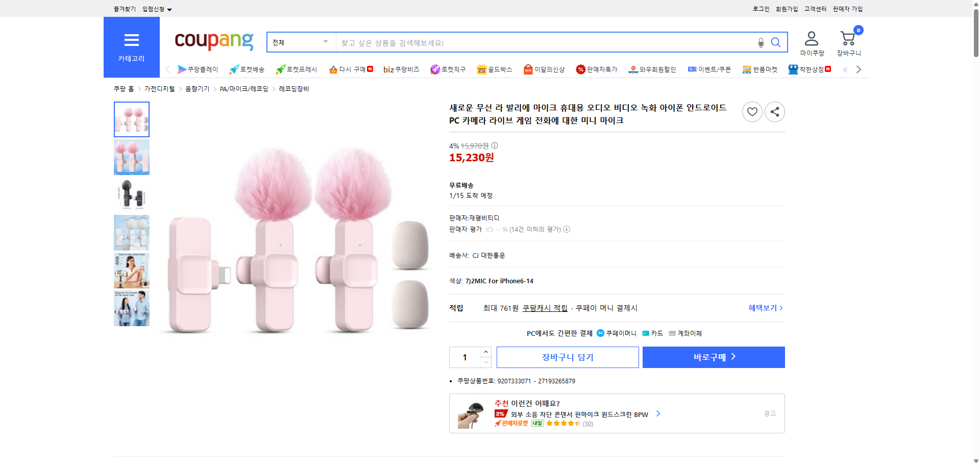The width and height of the screenshot is (980, 465).
Task: Select the second product thumbnail
Action: [131, 157]
